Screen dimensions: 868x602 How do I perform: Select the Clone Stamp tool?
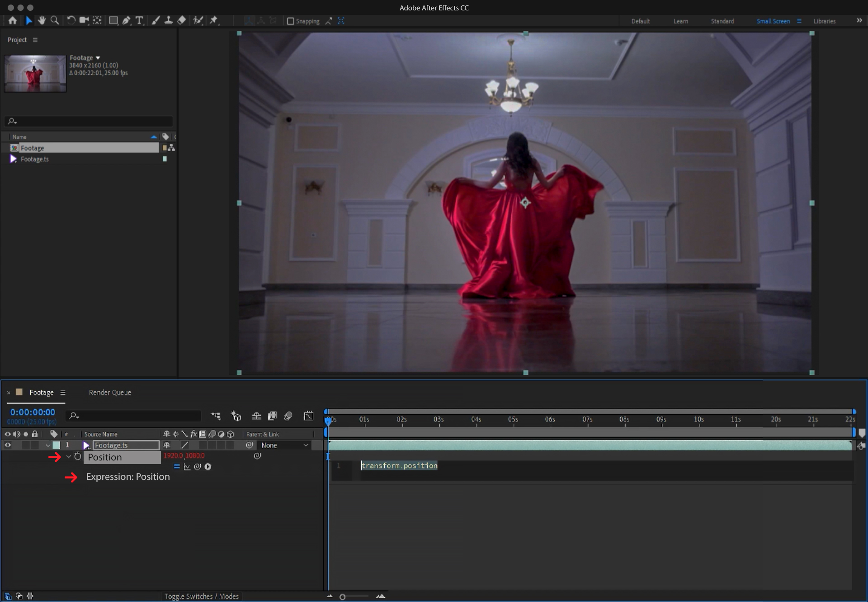pyautogui.click(x=169, y=20)
